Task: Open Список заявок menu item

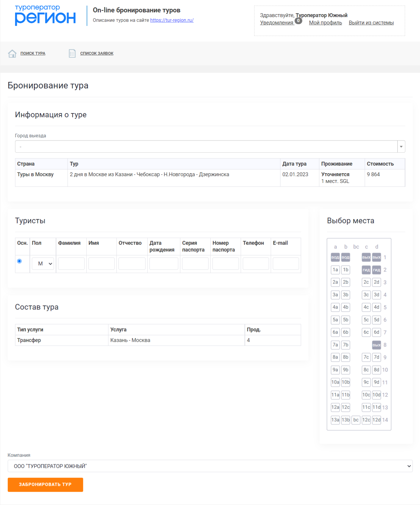Action: 97,53
